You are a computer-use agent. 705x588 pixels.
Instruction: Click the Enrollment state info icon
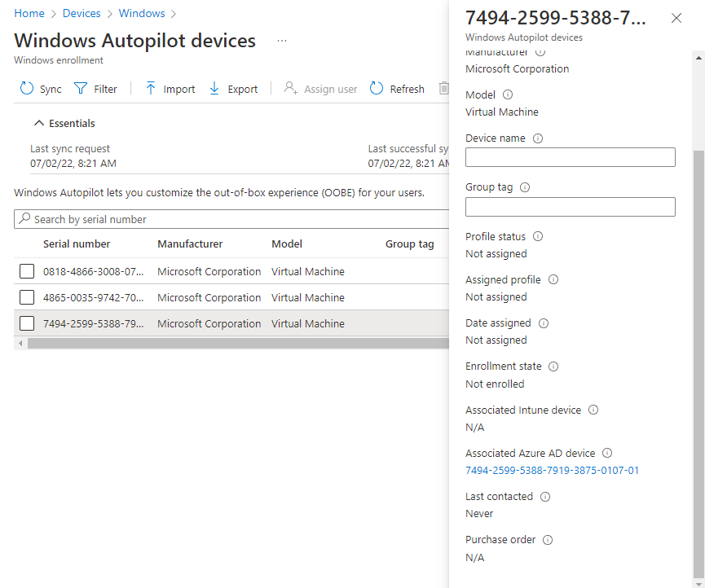(x=553, y=366)
